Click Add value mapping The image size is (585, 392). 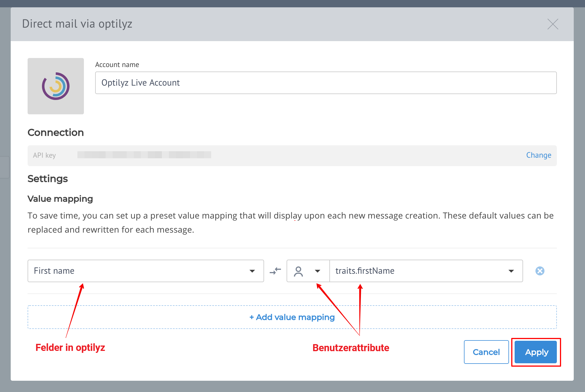292,317
